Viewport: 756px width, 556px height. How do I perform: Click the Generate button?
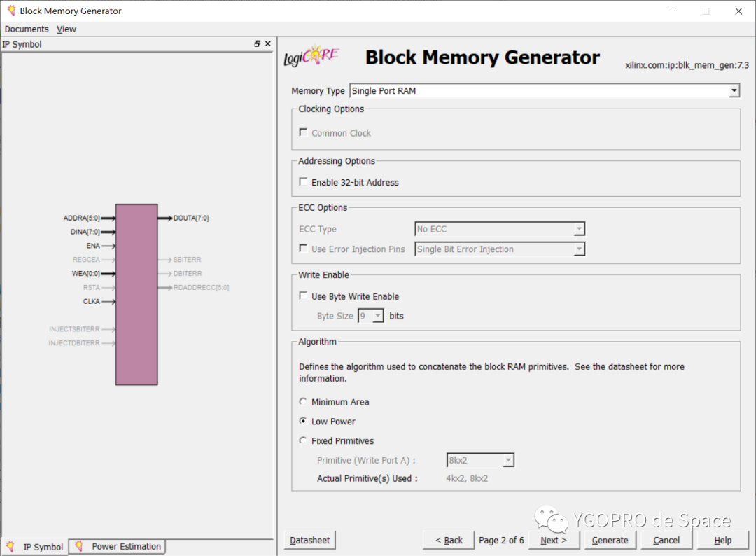pos(610,540)
